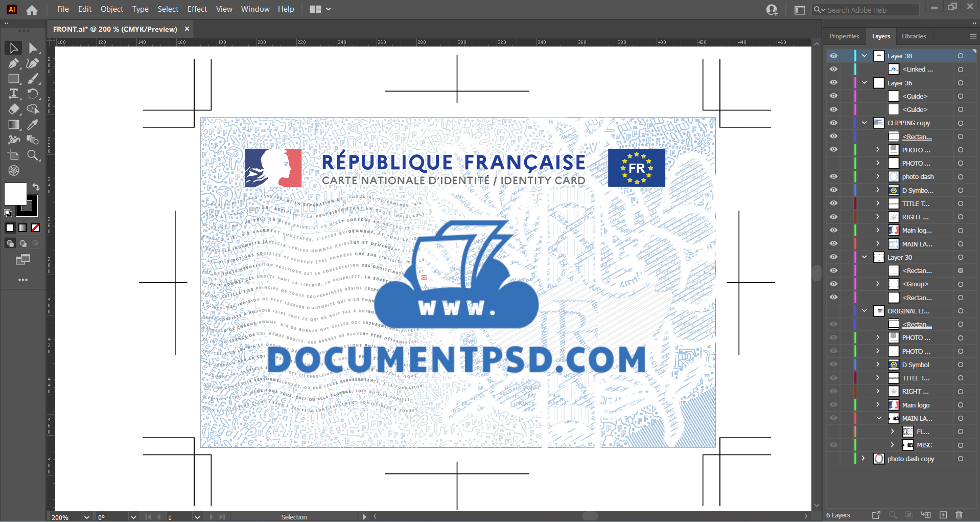Image resolution: width=980 pixels, height=522 pixels.
Task: Reset to default fill and stroke
Action: [8, 213]
